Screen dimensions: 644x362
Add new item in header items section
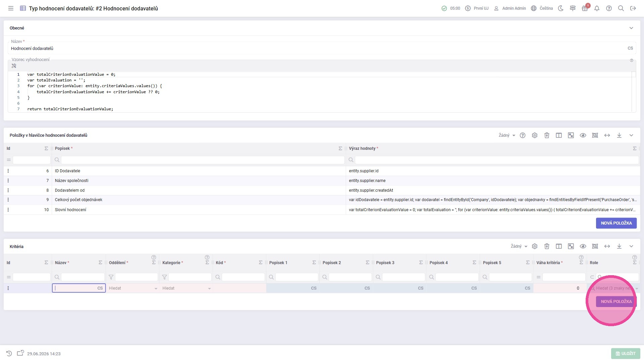point(616,223)
